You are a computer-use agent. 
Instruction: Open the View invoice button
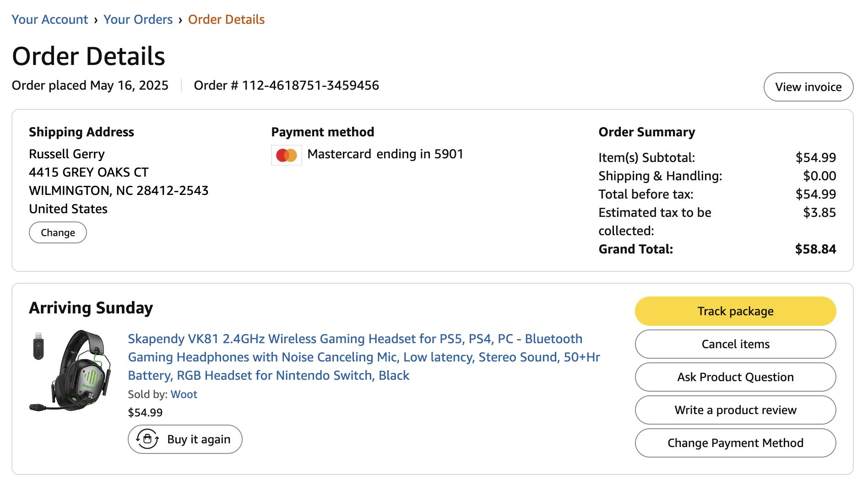808,87
